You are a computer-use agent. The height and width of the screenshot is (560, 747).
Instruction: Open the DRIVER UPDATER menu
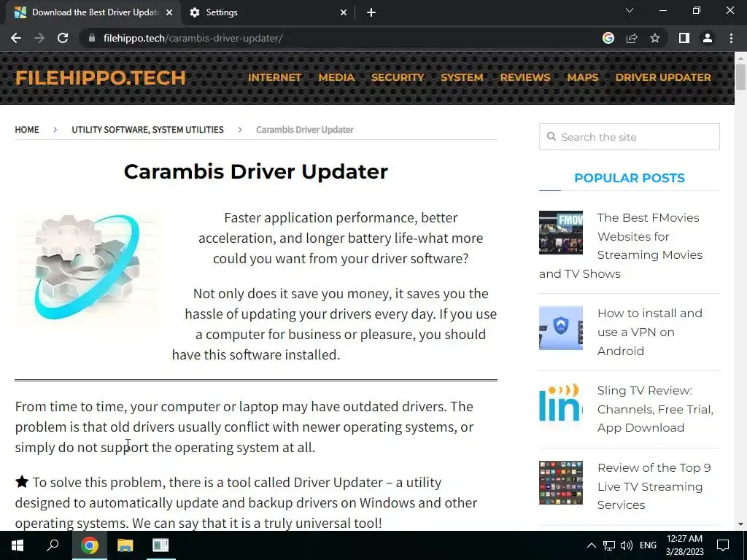[663, 77]
